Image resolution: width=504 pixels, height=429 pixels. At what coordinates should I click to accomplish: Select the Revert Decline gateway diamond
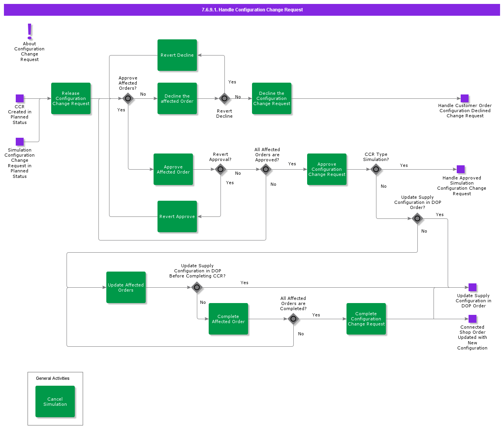224,98
